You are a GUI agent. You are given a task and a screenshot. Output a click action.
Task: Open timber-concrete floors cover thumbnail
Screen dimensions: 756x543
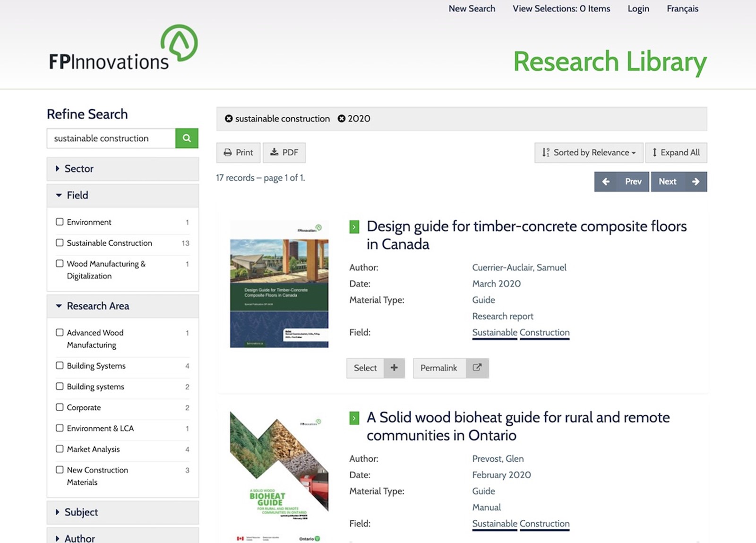click(x=279, y=284)
